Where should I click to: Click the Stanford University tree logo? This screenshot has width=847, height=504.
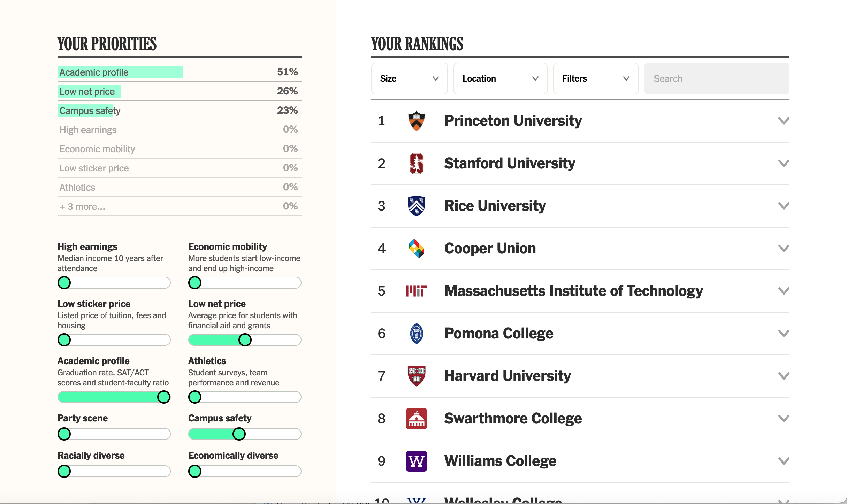[416, 163]
